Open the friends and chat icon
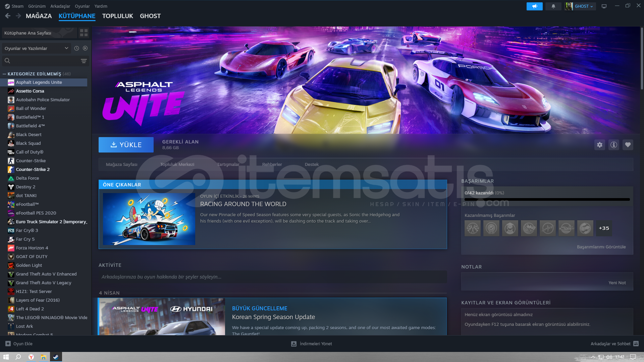The height and width of the screenshot is (362, 644). click(x=636, y=344)
